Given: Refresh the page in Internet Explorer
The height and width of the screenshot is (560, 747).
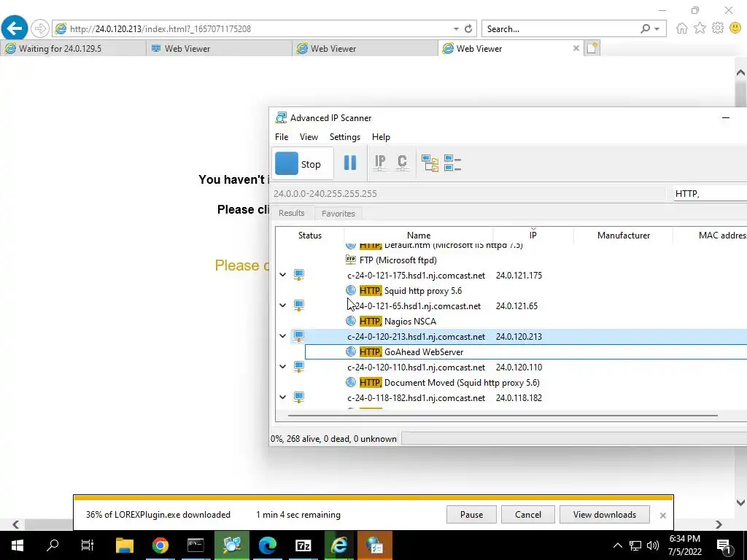Looking at the screenshot, I should (468, 28).
